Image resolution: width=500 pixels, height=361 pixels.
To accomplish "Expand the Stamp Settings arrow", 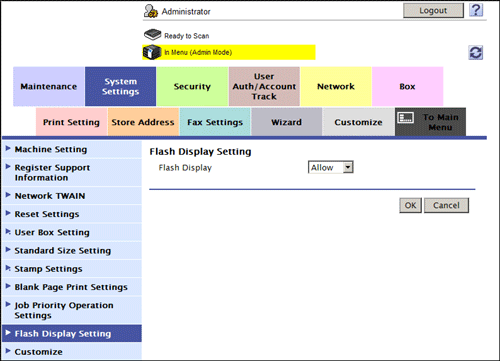I will click(x=8, y=268).
